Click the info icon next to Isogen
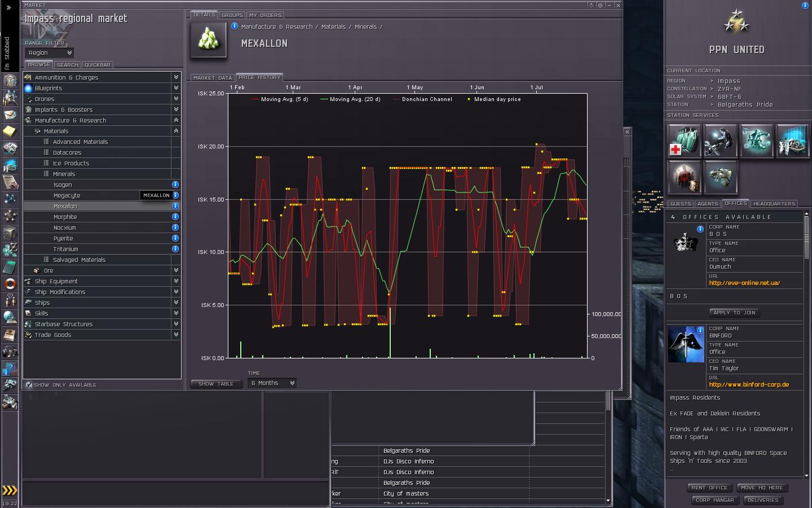812x508 pixels. pos(175,185)
